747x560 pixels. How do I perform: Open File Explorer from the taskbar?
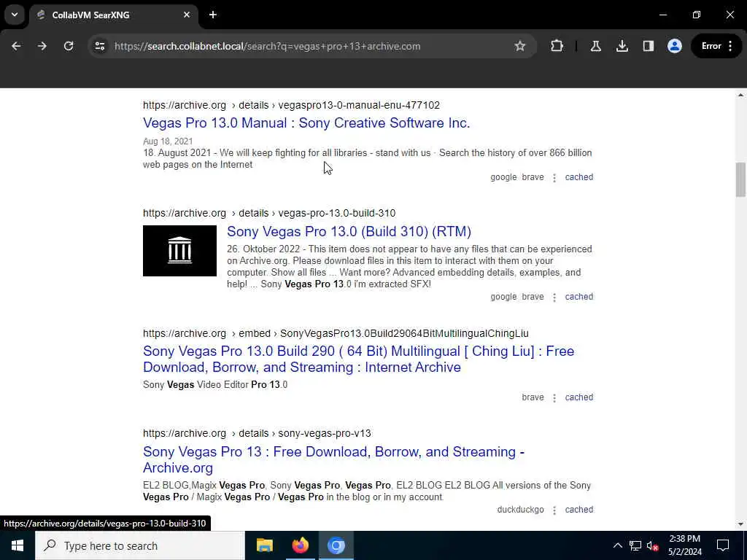(x=264, y=545)
